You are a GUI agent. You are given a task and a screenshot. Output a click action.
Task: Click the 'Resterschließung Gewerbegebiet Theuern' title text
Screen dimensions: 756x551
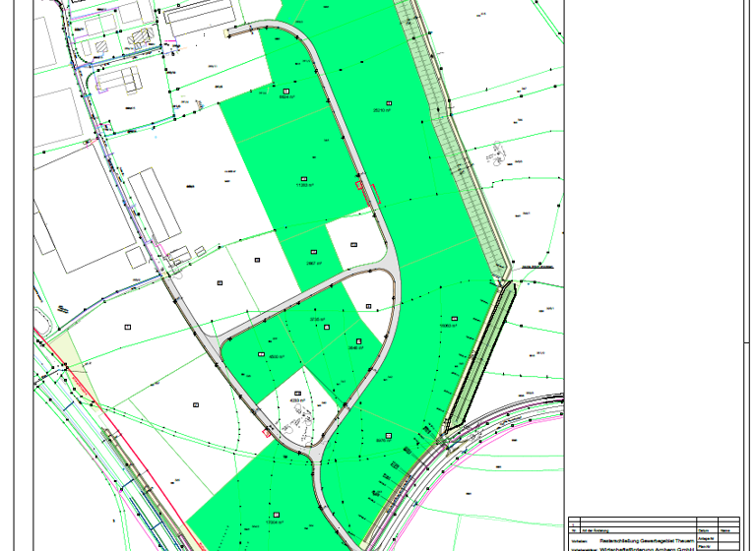click(647, 541)
